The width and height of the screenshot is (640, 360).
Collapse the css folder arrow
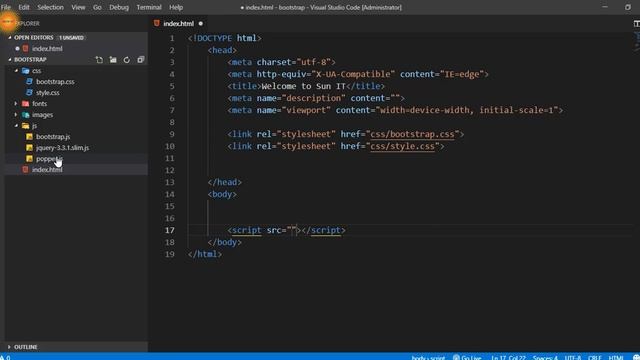point(16,71)
